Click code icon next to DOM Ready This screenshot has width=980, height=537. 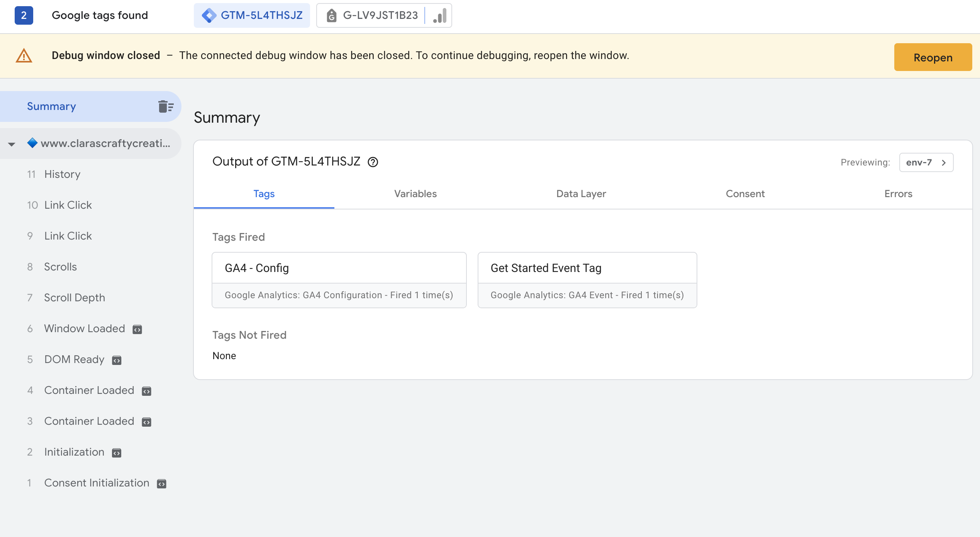tap(117, 360)
